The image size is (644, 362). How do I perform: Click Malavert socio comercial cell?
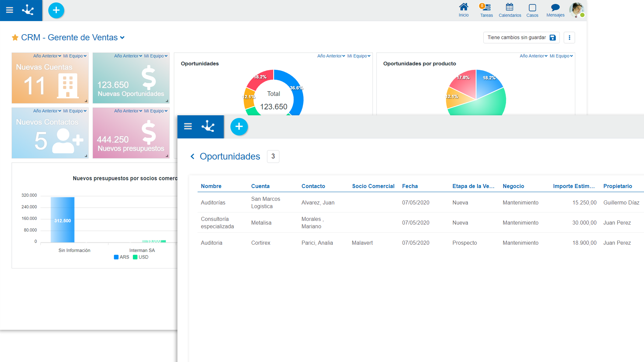click(x=362, y=243)
